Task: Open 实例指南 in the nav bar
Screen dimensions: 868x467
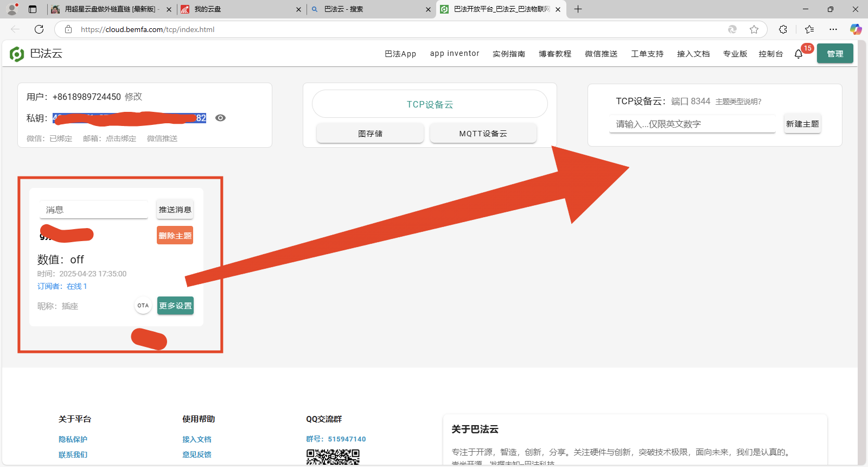Action: 509,54
